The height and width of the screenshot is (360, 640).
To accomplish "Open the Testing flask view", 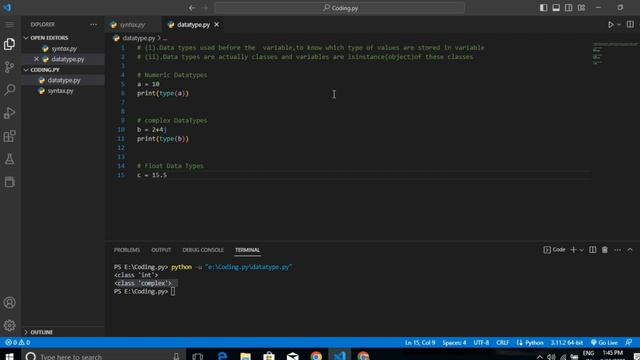I will (x=9, y=159).
